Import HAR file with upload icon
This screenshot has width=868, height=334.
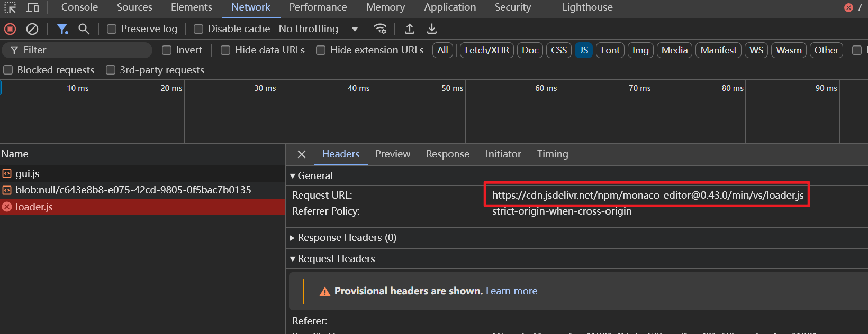[x=410, y=29]
